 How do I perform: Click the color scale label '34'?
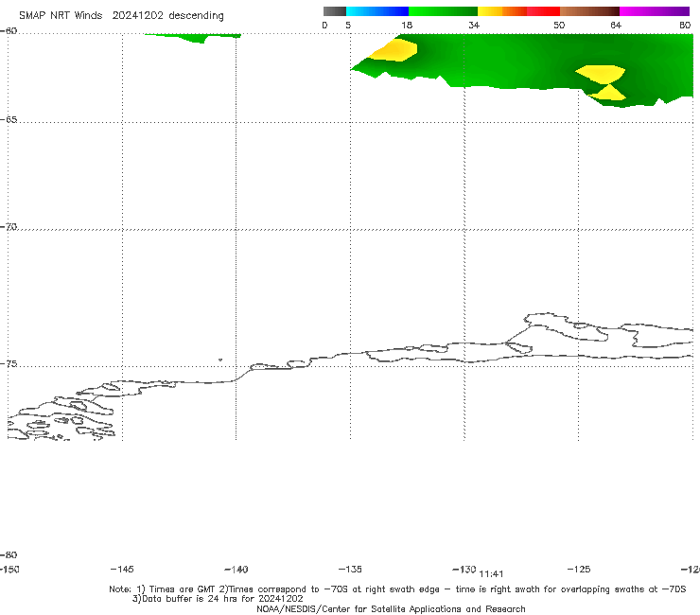[x=474, y=26]
